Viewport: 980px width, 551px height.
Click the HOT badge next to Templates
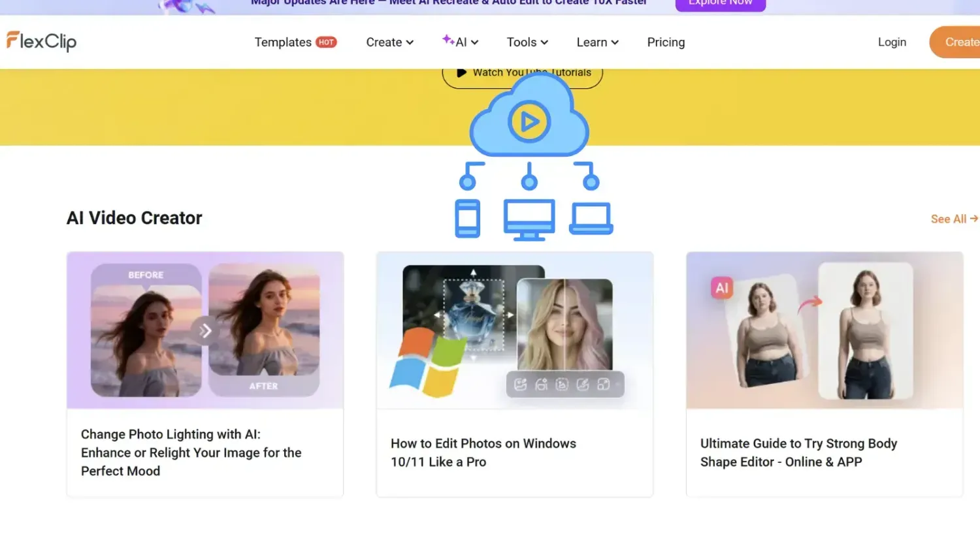click(327, 42)
